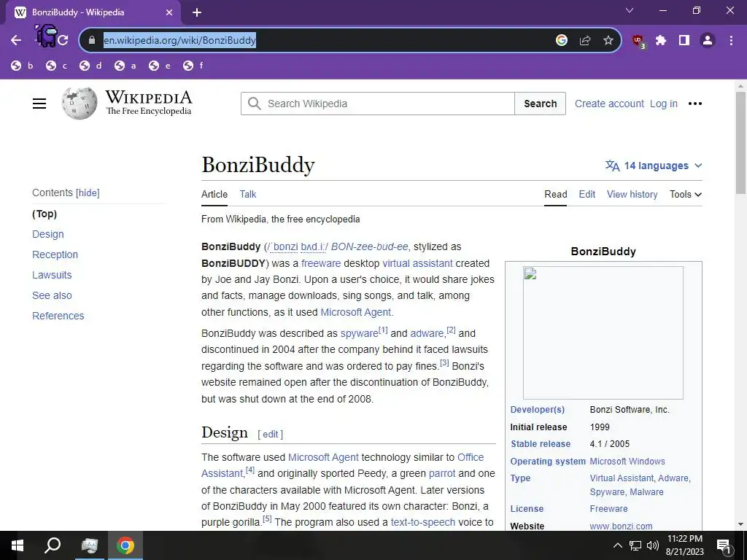Click the Google icon in the address bar

pos(562,40)
